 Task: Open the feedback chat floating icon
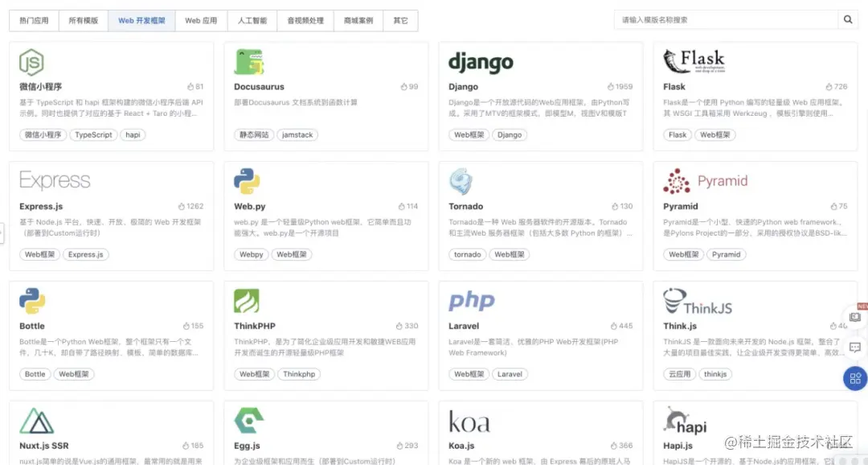coord(855,348)
